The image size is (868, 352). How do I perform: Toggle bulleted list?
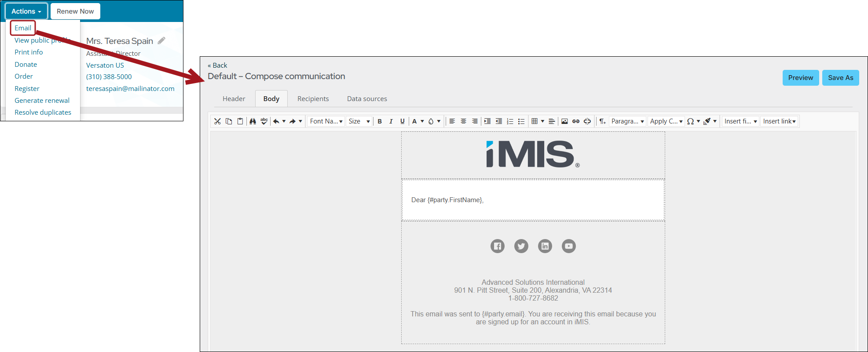(521, 121)
